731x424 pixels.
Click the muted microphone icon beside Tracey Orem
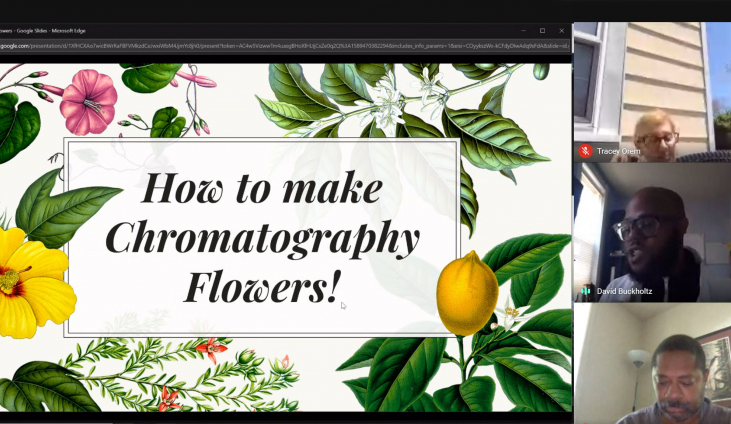click(585, 151)
